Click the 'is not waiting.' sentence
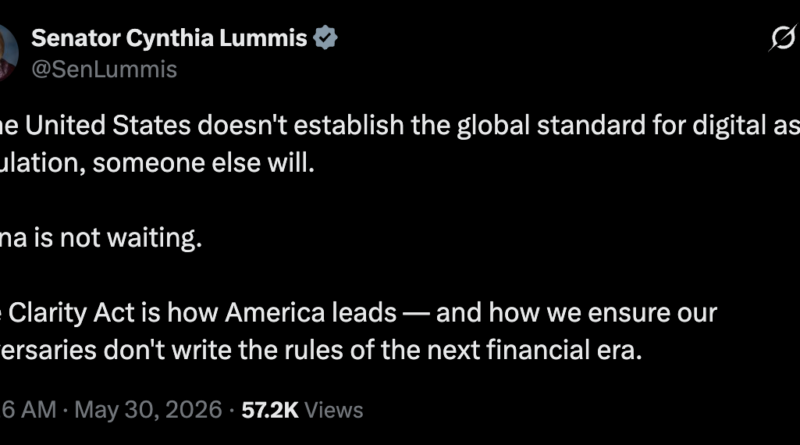Screen dimensions: 800x445 click(118, 238)
